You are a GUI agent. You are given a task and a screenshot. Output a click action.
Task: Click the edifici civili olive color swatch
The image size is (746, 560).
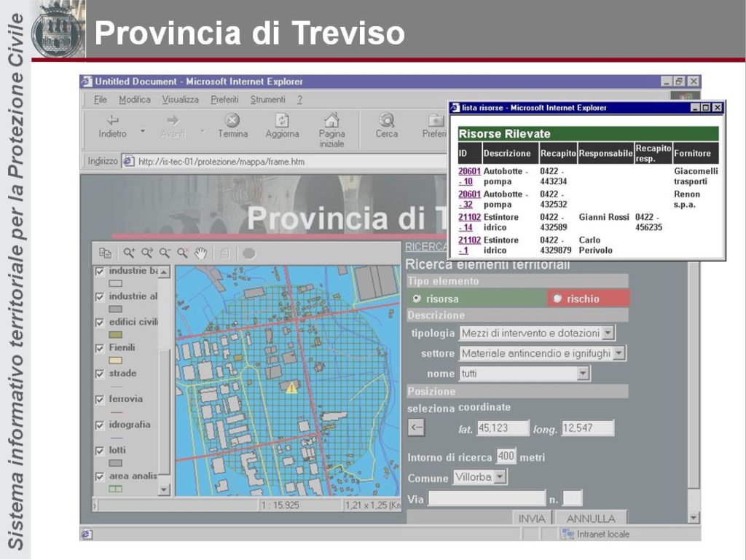(116, 335)
